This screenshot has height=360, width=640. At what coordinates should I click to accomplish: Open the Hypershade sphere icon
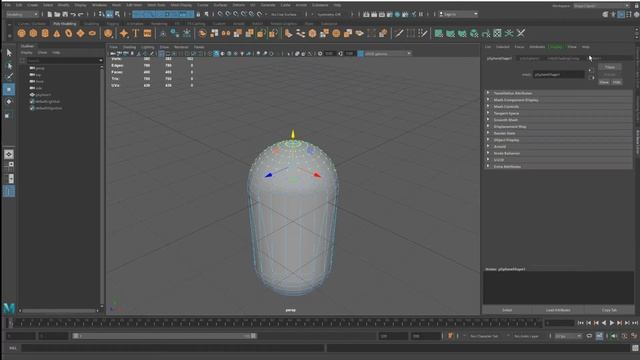point(398,14)
